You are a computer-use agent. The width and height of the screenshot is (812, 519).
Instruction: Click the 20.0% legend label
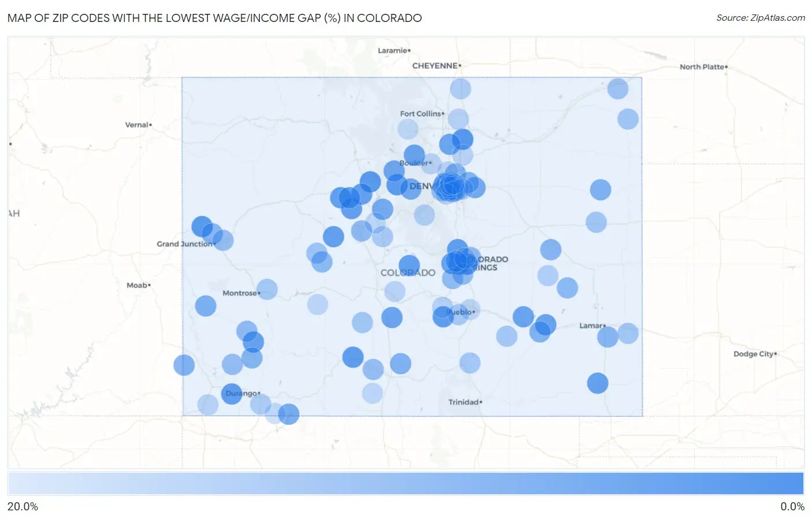23,506
